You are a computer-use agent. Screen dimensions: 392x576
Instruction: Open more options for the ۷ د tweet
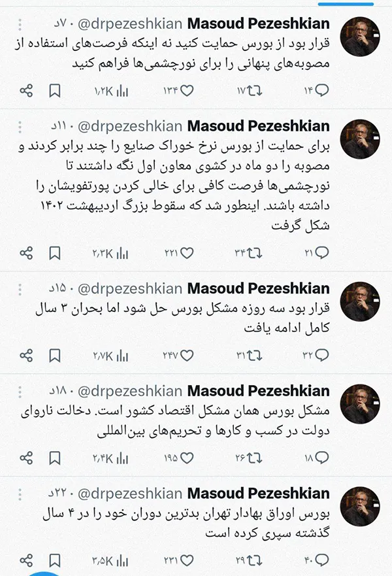(20, 25)
